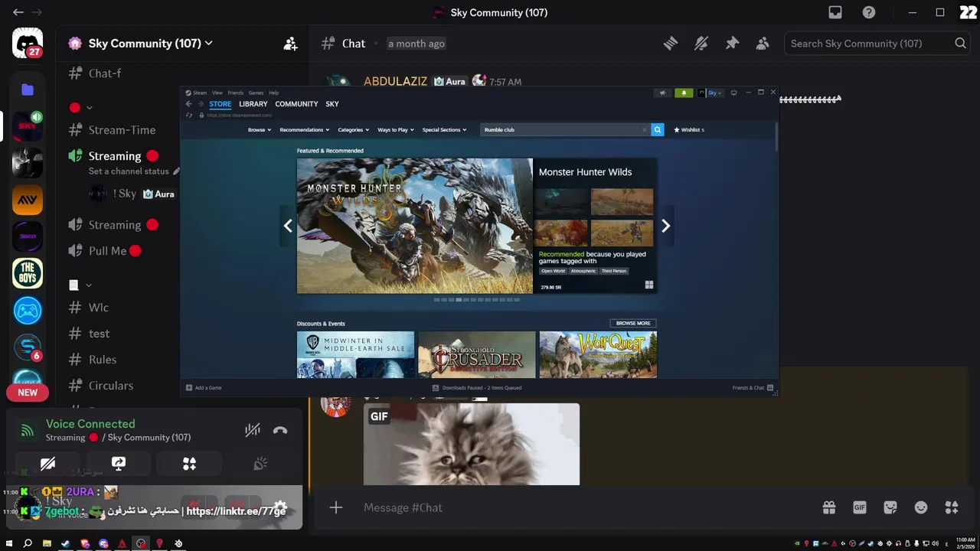980x551 pixels.
Task: Open Downloads Paused status in Steam
Action: [x=477, y=388]
